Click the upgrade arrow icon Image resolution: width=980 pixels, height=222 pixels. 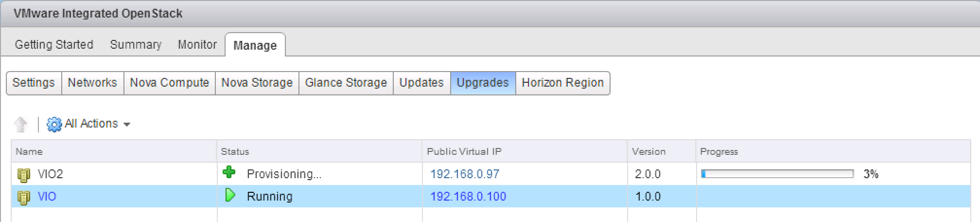20,124
